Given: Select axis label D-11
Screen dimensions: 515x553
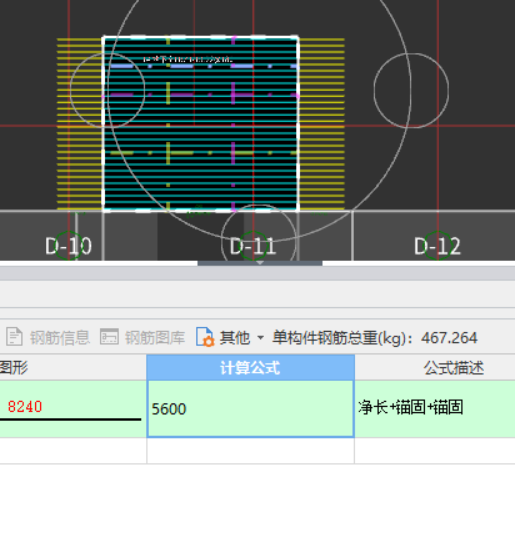Looking at the screenshot, I should (253, 246).
